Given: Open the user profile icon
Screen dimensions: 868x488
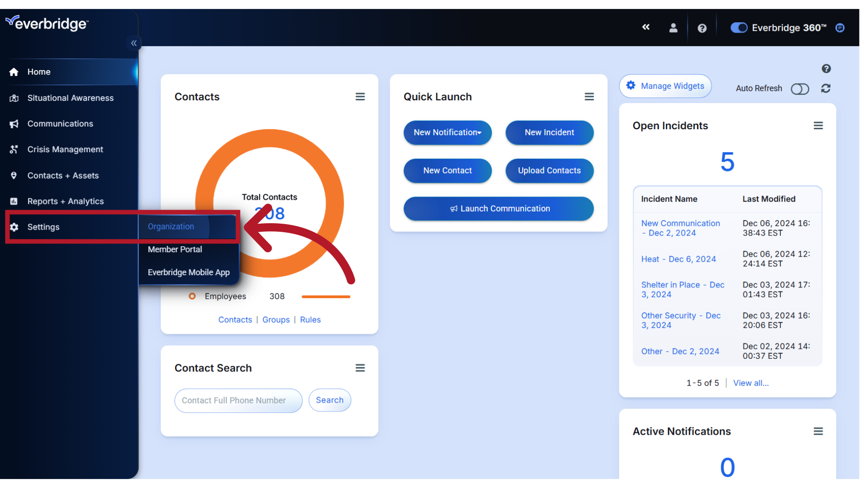Looking at the screenshot, I should coord(673,28).
